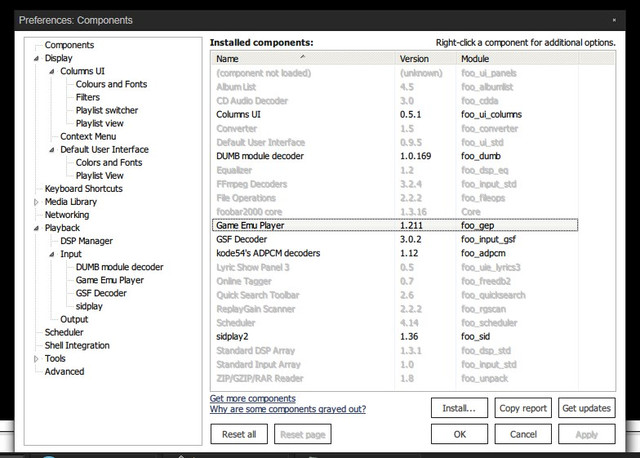Viewport: 640px width, 458px height.
Task: Open the Context Menu page
Action: pos(88,136)
